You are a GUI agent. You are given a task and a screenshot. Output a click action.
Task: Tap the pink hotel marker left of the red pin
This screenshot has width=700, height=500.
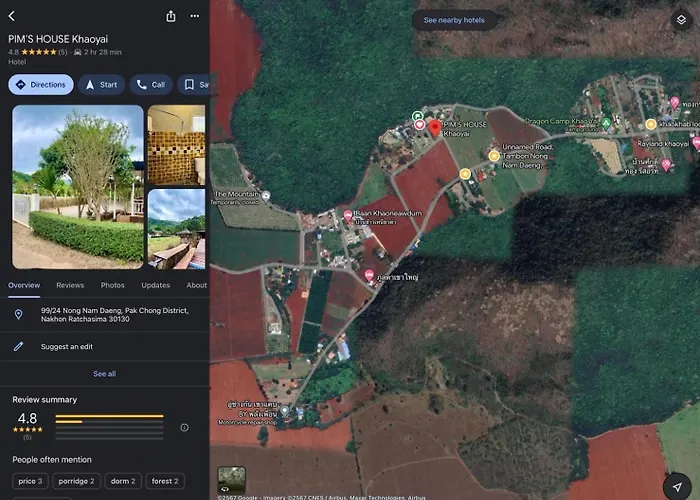(x=419, y=125)
